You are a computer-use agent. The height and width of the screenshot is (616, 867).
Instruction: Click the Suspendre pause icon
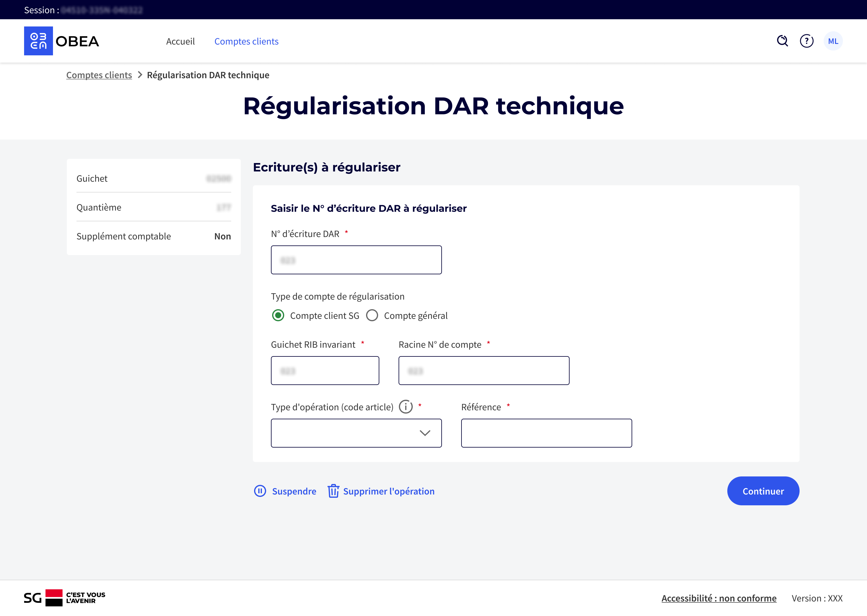pyautogui.click(x=260, y=491)
